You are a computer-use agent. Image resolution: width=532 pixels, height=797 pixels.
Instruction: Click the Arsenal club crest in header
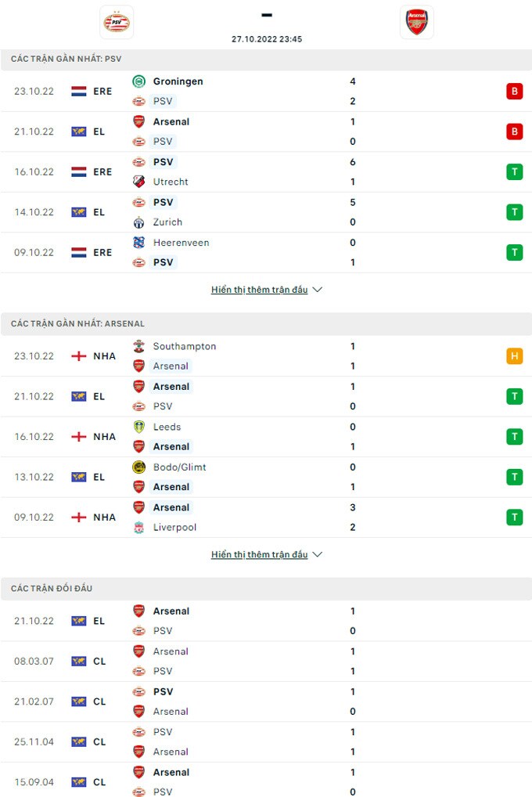pyautogui.click(x=416, y=22)
